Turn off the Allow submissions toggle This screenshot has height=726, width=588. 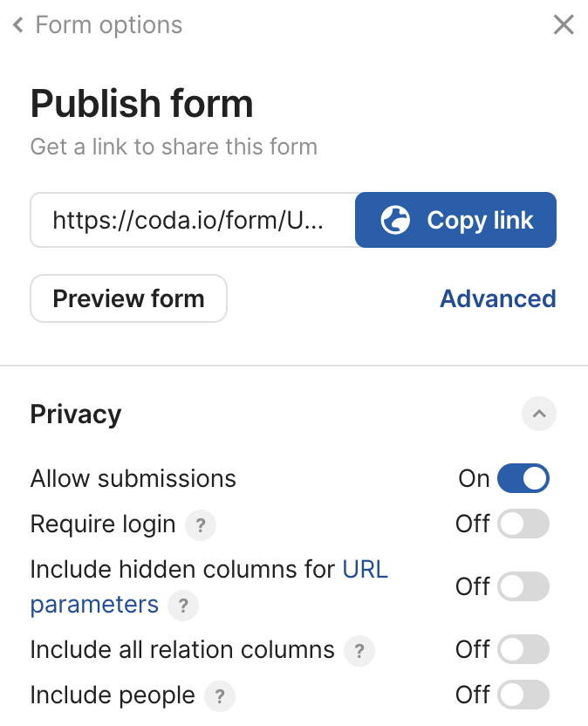pyautogui.click(x=523, y=478)
